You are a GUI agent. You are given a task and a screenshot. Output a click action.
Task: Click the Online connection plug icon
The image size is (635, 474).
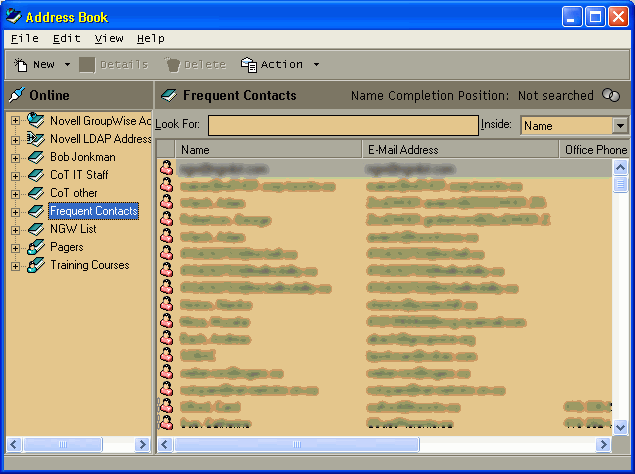point(16,95)
